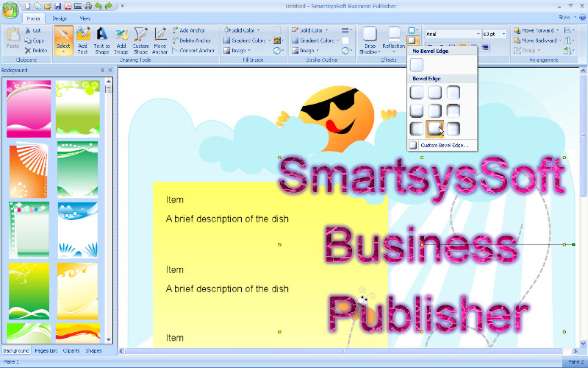Open the Reflection effect dropdown
This screenshot has width=588, height=368.
coord(394,40)
